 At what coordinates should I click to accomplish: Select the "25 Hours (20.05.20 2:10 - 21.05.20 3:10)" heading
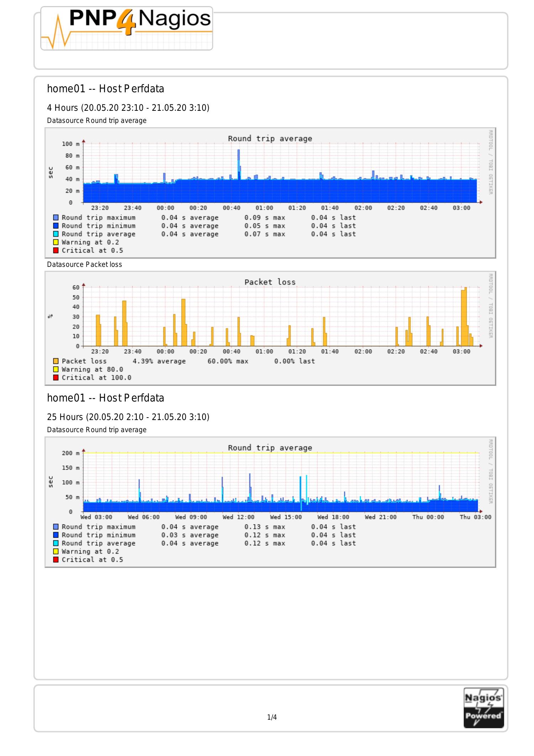[x=128, y=417]
